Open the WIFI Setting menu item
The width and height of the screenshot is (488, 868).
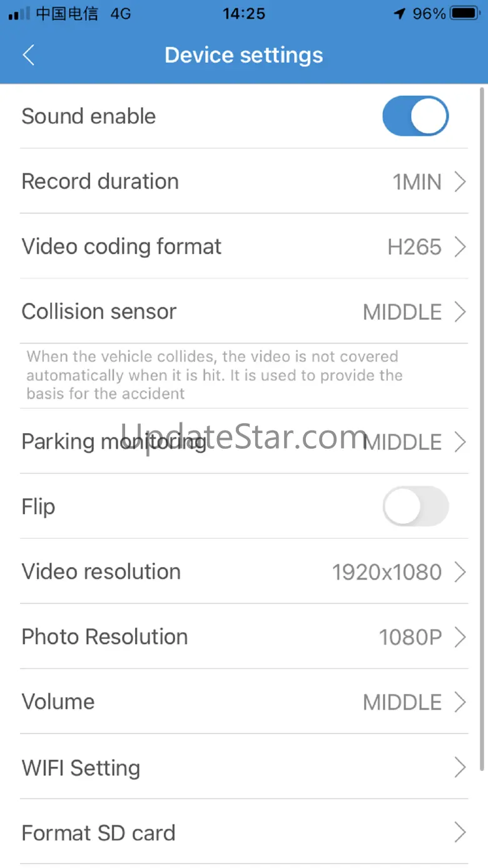(x=244, y=767)
